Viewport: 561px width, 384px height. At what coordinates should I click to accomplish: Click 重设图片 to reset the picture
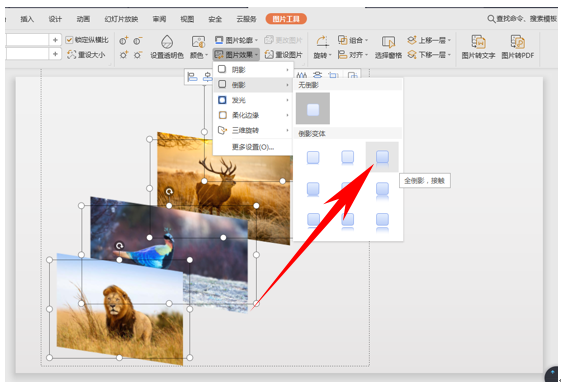tap(283, 55)
